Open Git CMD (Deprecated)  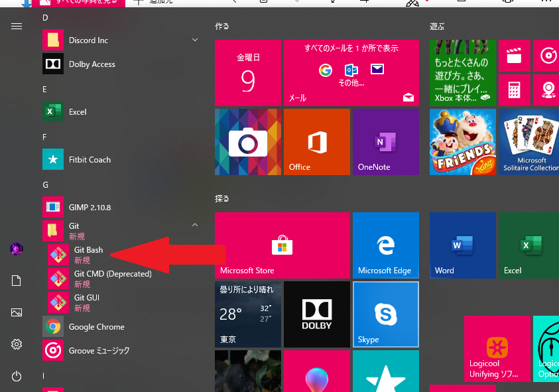click(x=123, y=279)
